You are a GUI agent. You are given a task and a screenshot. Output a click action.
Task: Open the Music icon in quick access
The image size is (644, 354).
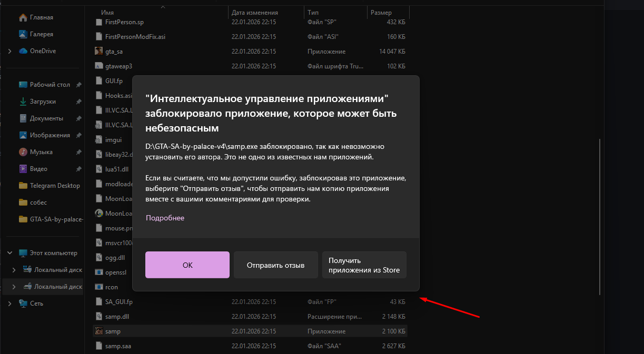point(23,152)
